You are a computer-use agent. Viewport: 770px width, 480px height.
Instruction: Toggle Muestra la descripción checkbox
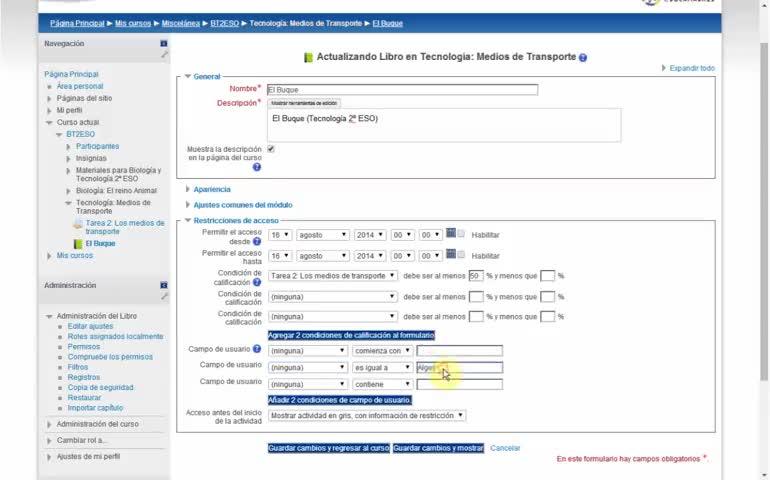tap(271, 149)
